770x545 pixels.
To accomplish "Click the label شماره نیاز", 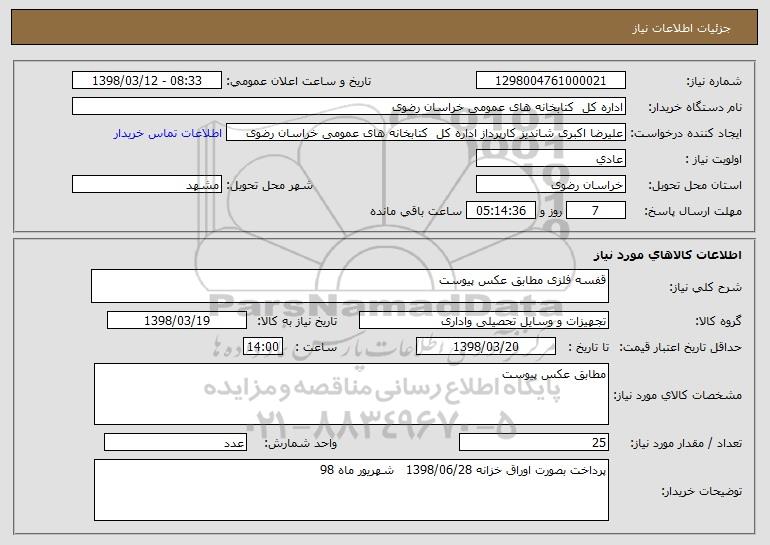I will click(714, 81).
